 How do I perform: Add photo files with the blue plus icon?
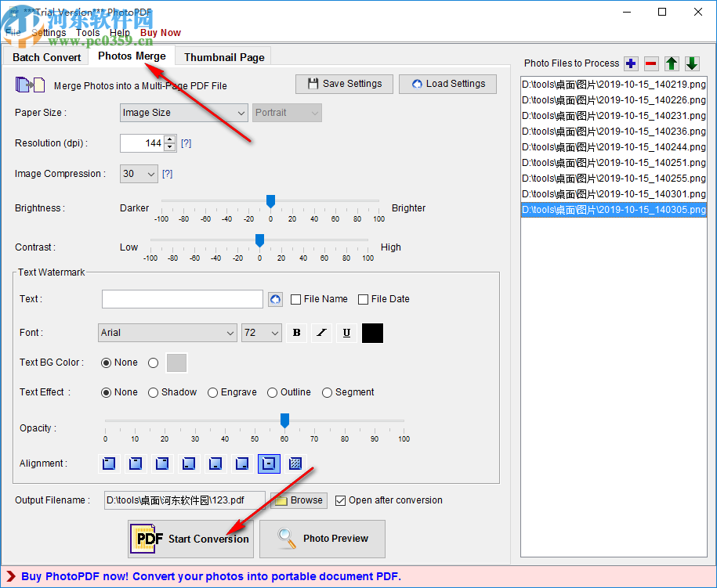coord(631,63)
